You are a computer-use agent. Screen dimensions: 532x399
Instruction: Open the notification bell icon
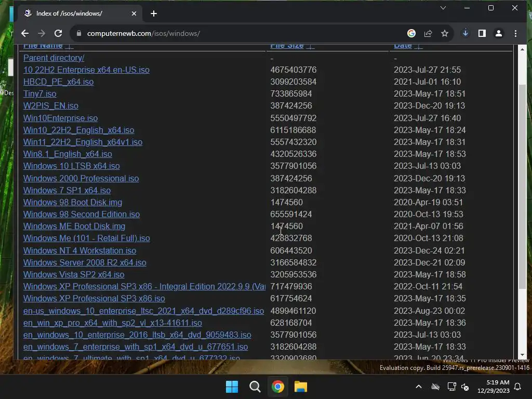tap(518, 387)
